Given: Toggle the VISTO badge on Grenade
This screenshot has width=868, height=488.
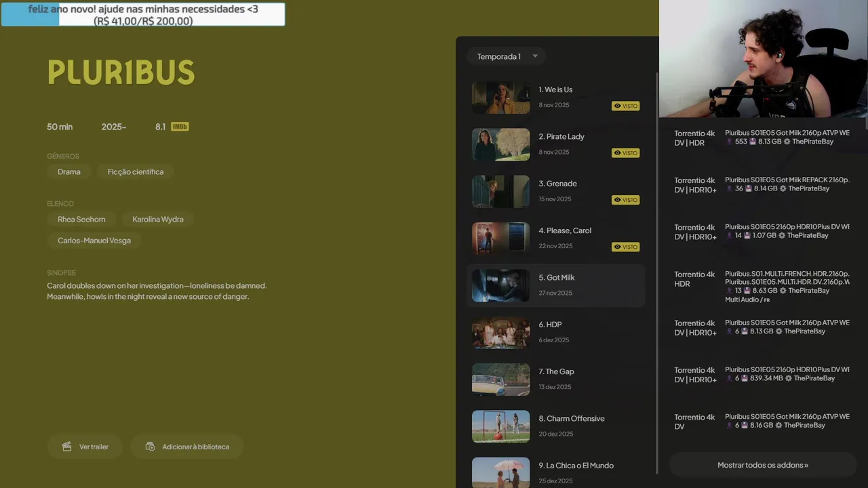Looking at the screenshot, I should pos(625,200).
